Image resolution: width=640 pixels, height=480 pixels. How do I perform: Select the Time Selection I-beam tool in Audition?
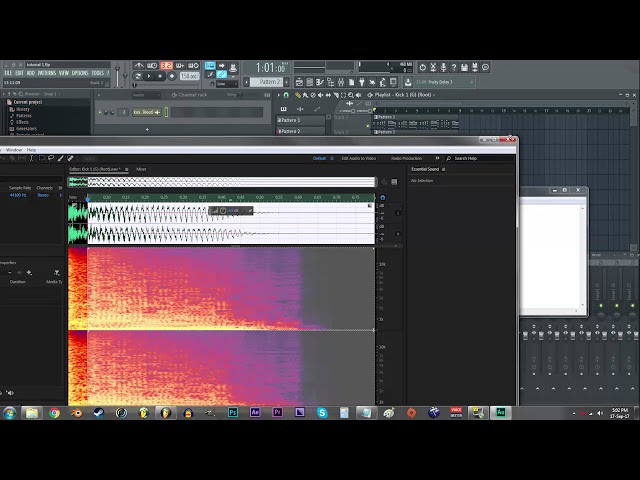pyautogui.click(x=31, y=158)
